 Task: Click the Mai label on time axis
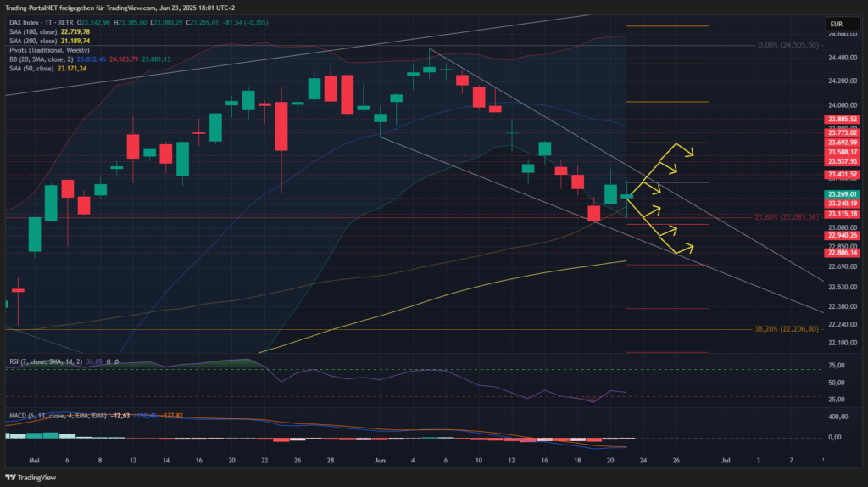point(35,459)
